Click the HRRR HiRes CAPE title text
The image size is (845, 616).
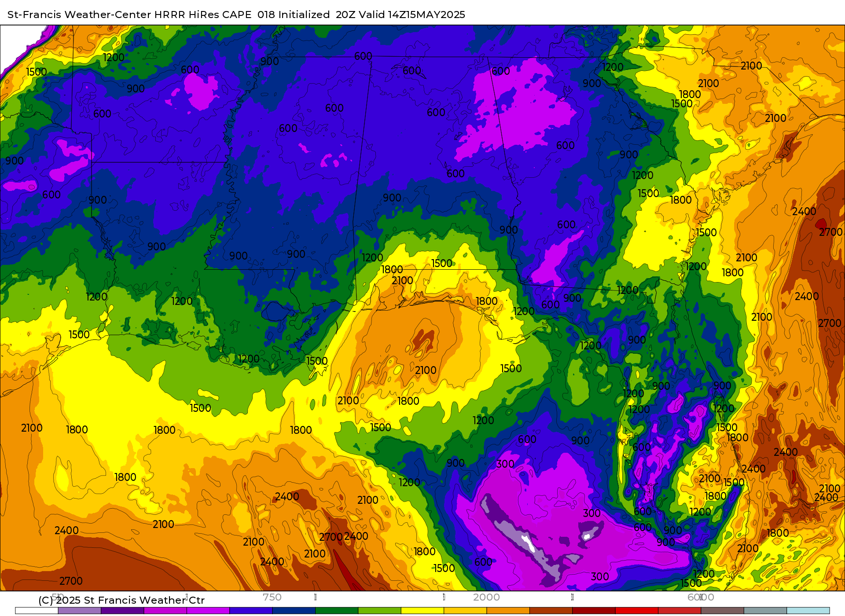[x=236, y=15]
